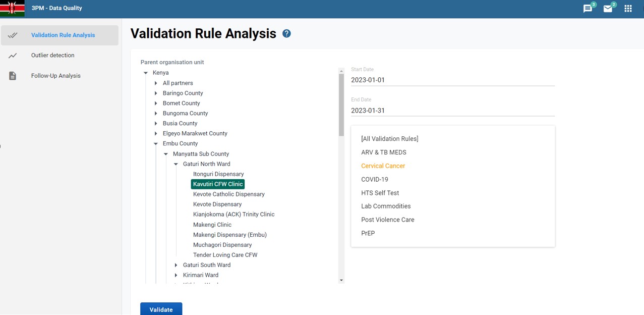Open the apps grid menu
644x315 pixels.
tap(628, 9)
